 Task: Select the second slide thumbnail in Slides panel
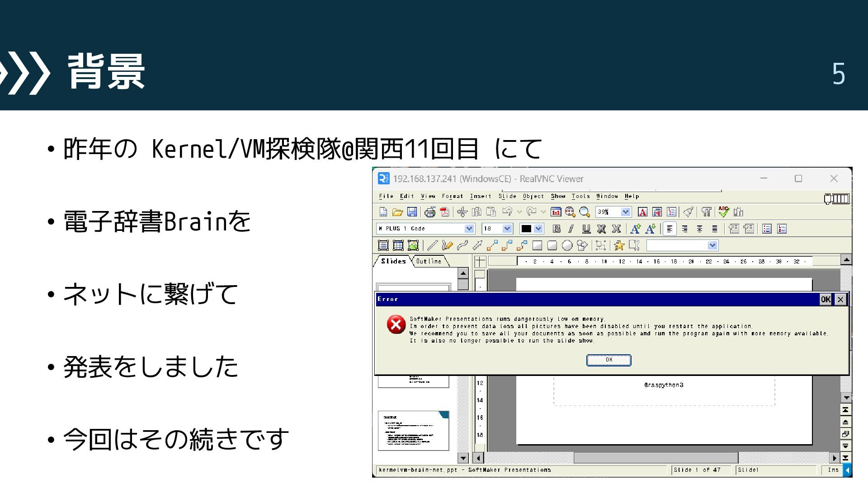coord(414,431)
